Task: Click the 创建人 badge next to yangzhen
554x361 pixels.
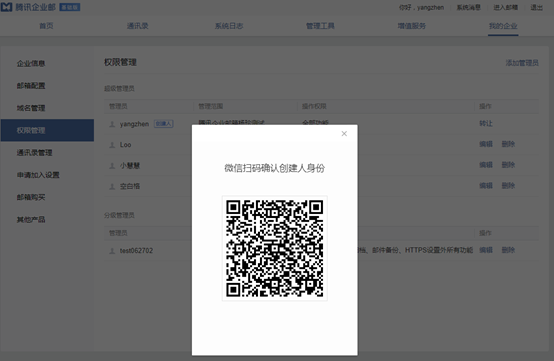Action: pyautogui.click(x=164, y=124)
